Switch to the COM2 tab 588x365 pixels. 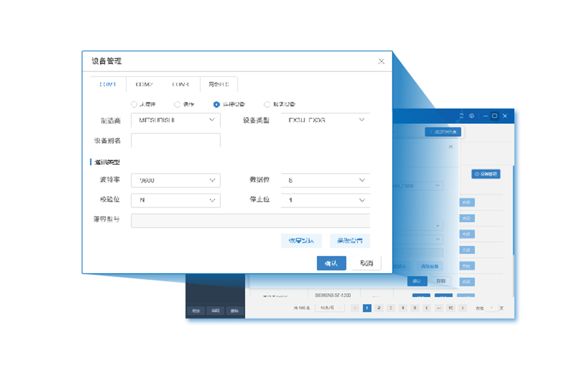[x=144, y=84]
